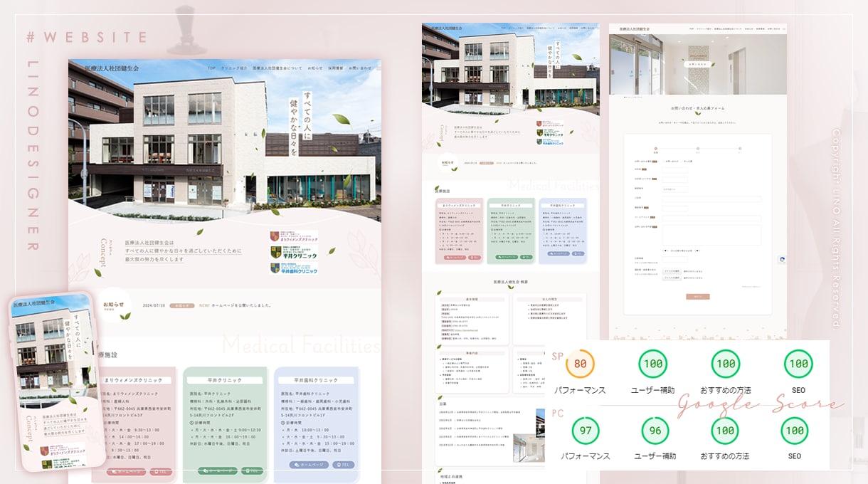
Task: Click the PC パフォーマンス score gauge showing 97
Action: point(586,431)
